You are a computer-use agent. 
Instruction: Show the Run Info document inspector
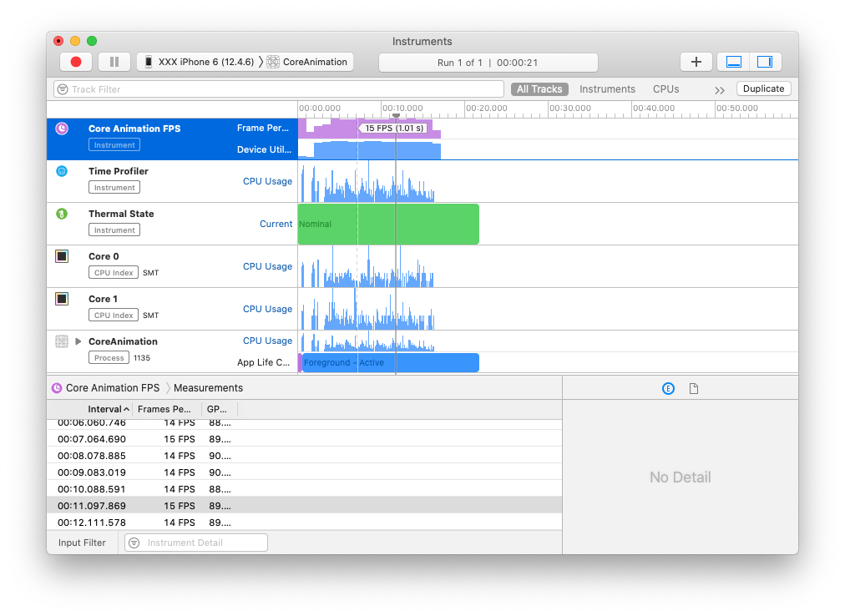(694, 388)
